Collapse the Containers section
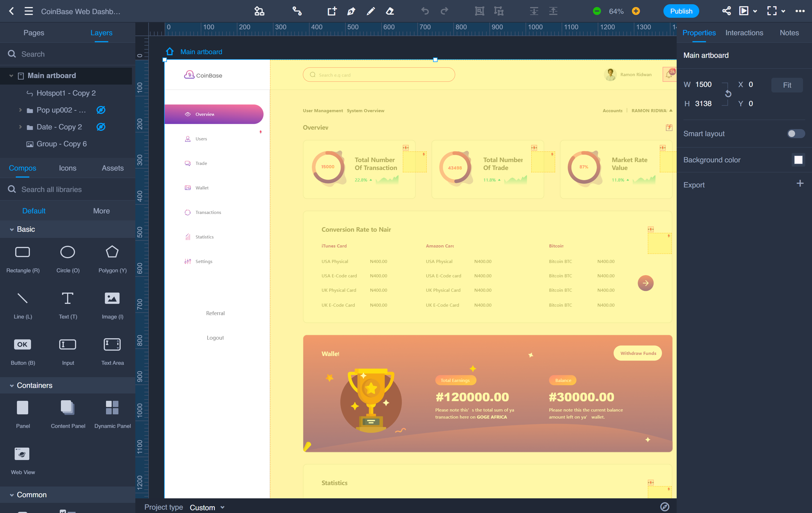 click(12, 386)
